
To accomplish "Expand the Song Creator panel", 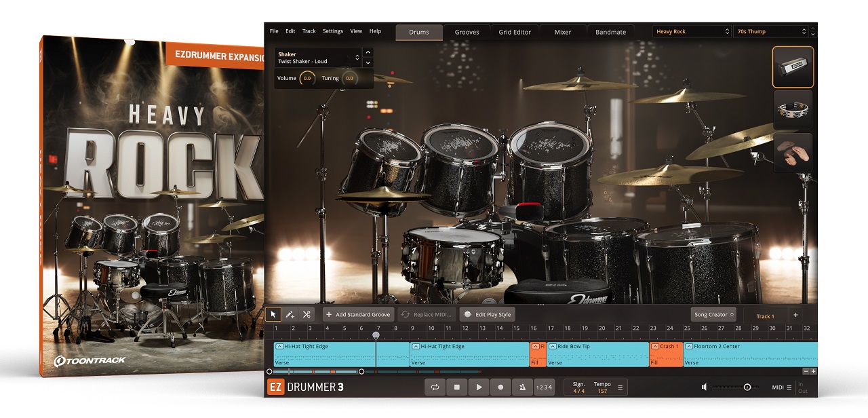I will point(714,314).
